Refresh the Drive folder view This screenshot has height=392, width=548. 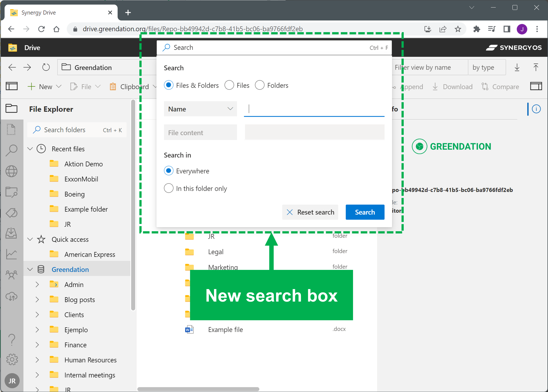point(46,67)
